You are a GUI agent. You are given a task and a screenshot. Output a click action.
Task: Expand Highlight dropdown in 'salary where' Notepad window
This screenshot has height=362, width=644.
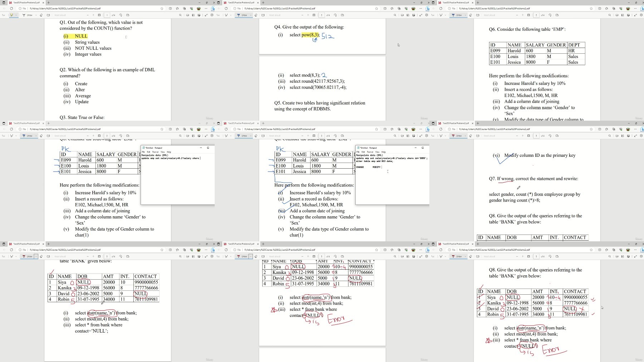coord(16,136)
